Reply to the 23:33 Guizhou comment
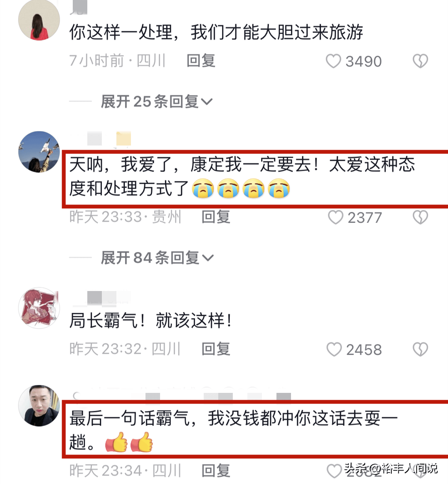This screenshot has height=484, width=448. (x=216, y=217)
